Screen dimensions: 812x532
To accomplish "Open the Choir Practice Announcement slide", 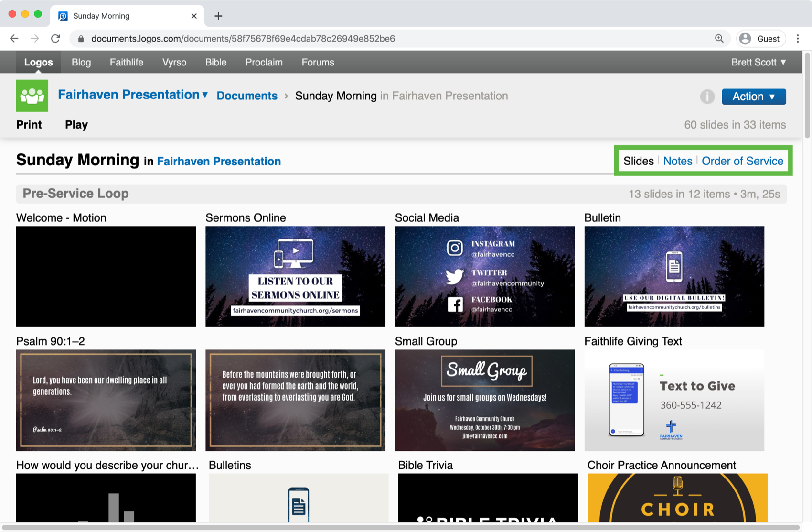I will pos(677,498).
